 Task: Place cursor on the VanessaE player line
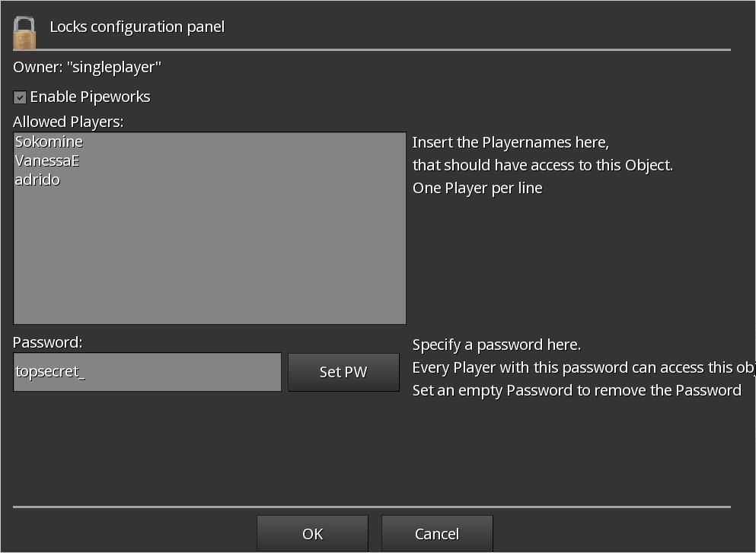(x=47, y=161)
